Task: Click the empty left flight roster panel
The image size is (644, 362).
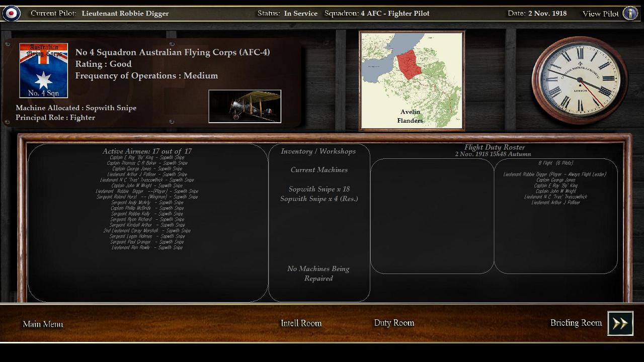Action: click(432, 216)
